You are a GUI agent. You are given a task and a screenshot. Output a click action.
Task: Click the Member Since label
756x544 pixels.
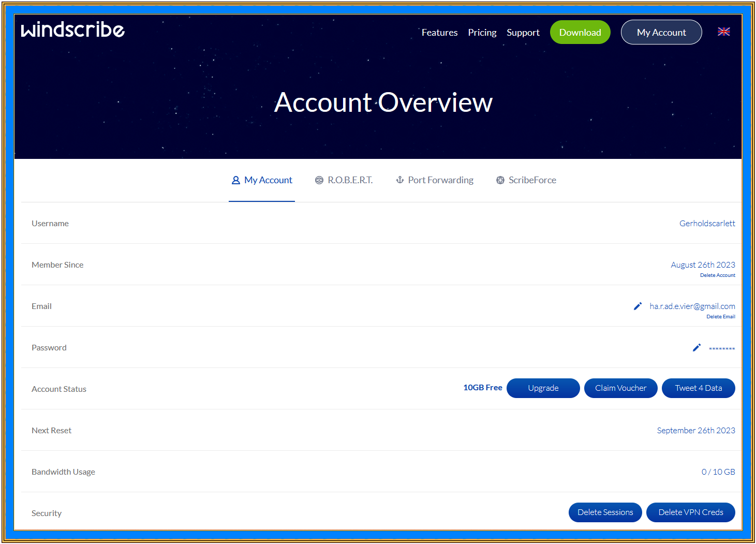(x=57, y=265)
